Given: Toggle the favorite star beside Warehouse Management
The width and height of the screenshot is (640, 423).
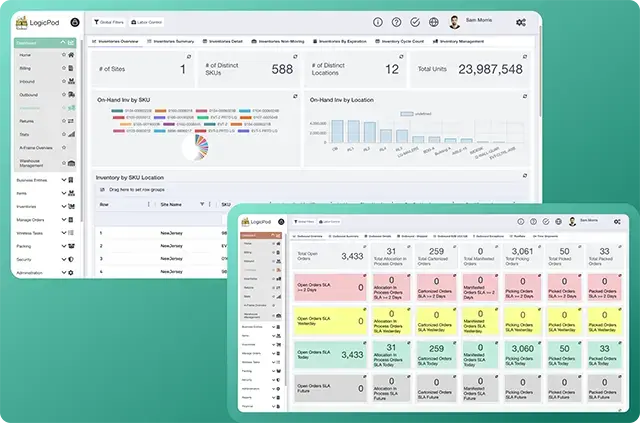Looking at the screenshot, I should coord(64,163).
